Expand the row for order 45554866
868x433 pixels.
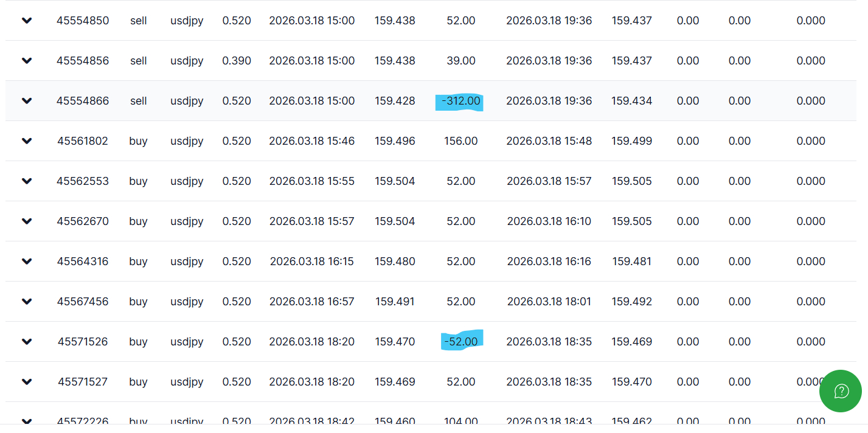27,101
